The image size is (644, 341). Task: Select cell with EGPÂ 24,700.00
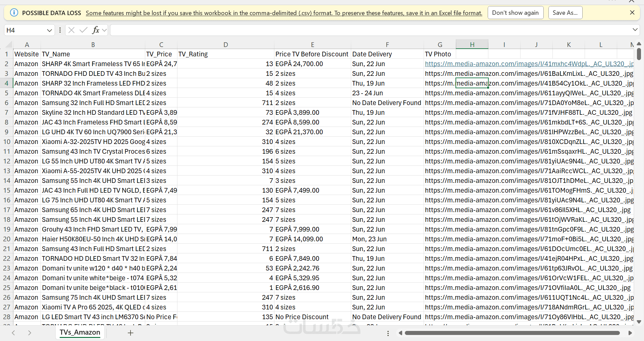coord(313,64)
